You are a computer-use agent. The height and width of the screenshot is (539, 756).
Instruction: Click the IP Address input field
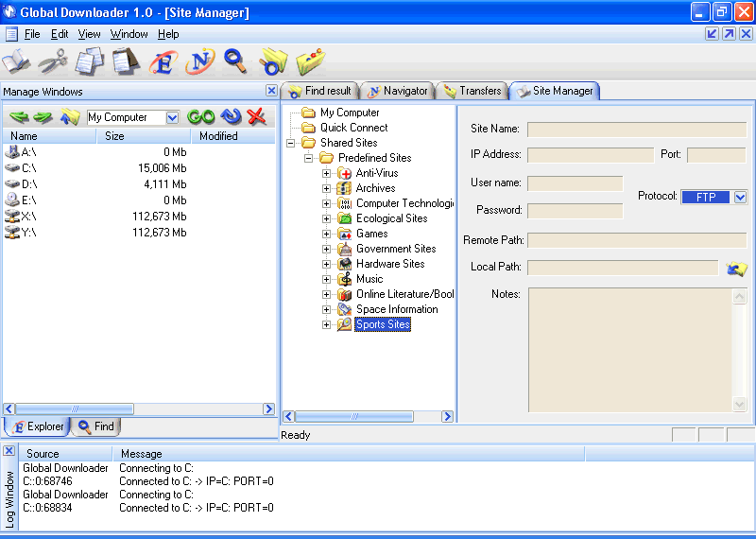[591, 155]
